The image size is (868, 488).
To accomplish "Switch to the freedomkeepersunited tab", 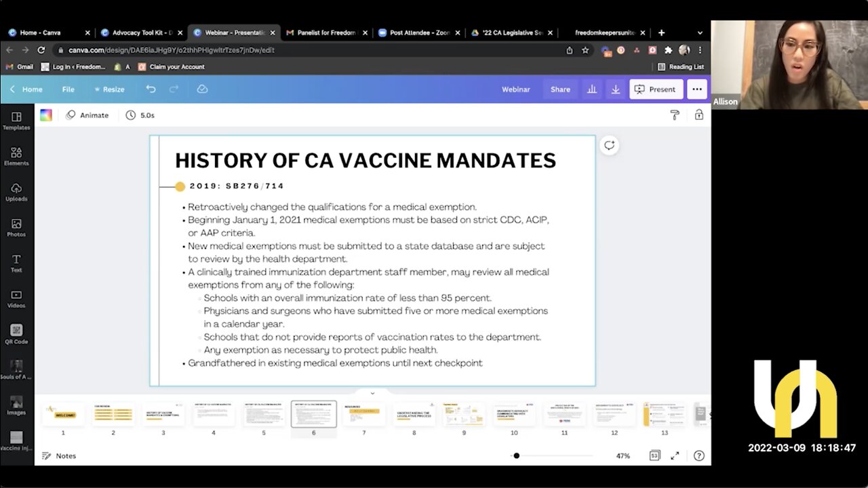I will click(x=605, y=33).
